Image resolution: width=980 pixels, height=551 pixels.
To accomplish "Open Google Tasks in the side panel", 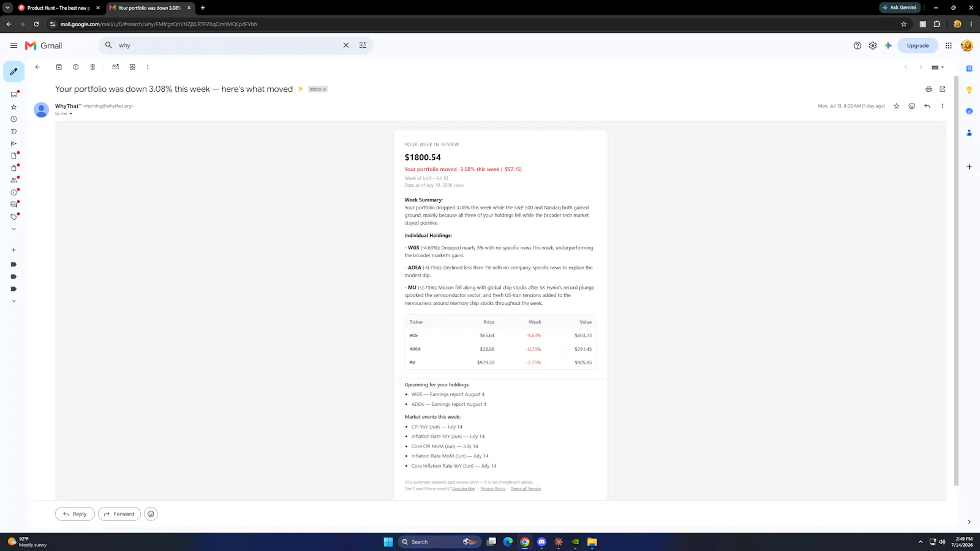I will 969,111.
